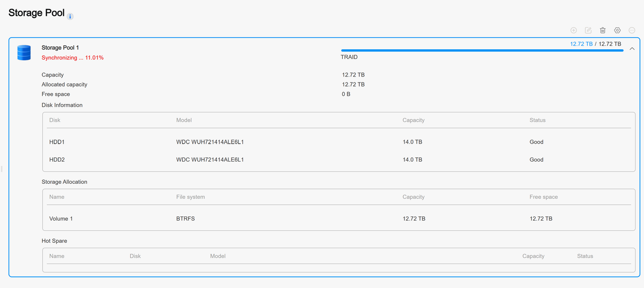Viewport: 644px width, 288px height.
Task: Click the model WDC WUH721414ALE6L1 in HDD1 row
Action: coord(210,142)
